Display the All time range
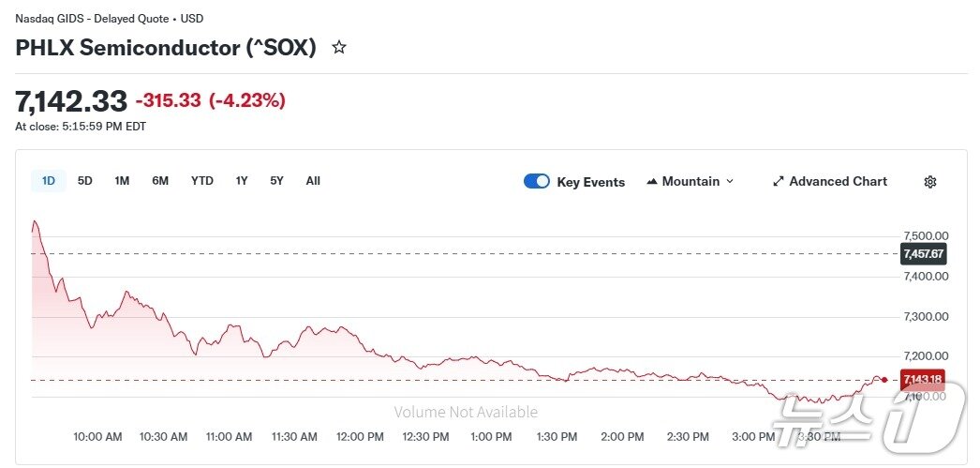The image size is (980, 468). 313,181
